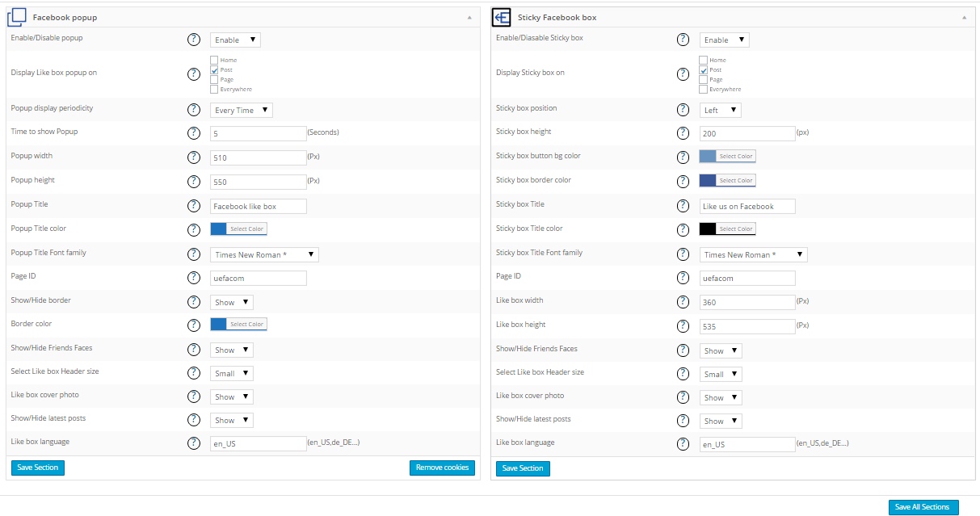Enable Home checkbox for Like box popup

(x=214, y=61)
